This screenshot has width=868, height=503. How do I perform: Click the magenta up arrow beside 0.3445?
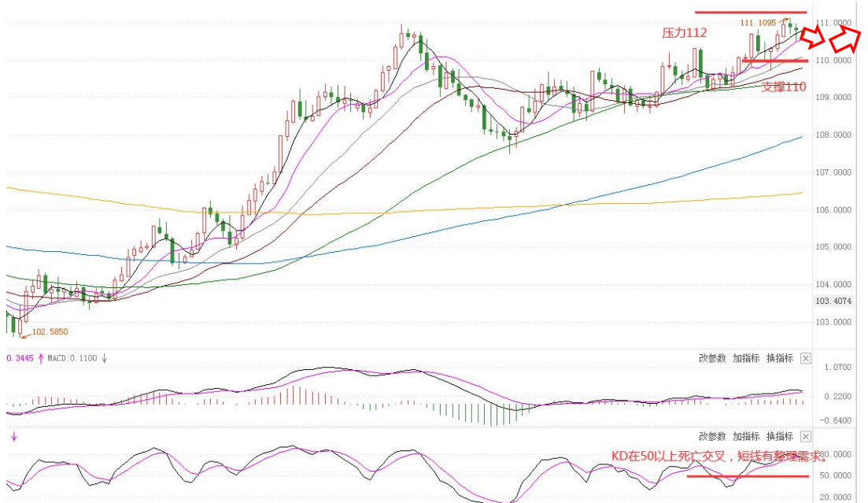point(41,358)
